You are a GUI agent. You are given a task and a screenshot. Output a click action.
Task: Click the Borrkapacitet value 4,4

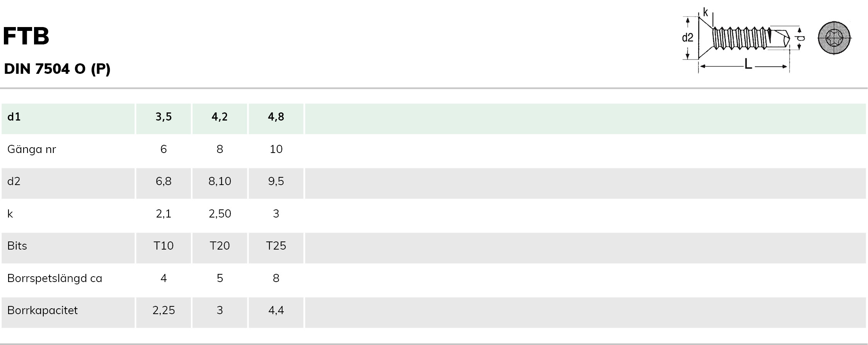(x=276, y=310)
